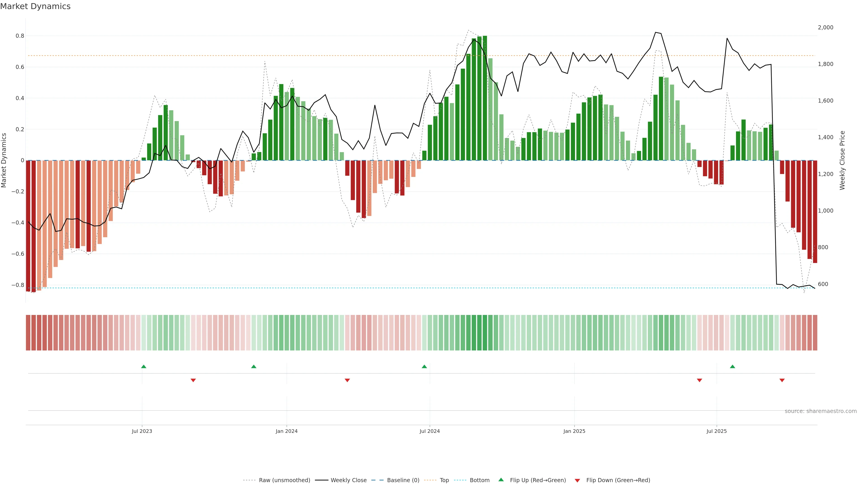Click the red flip-down marker after Jan 2024

pos(347,380)
